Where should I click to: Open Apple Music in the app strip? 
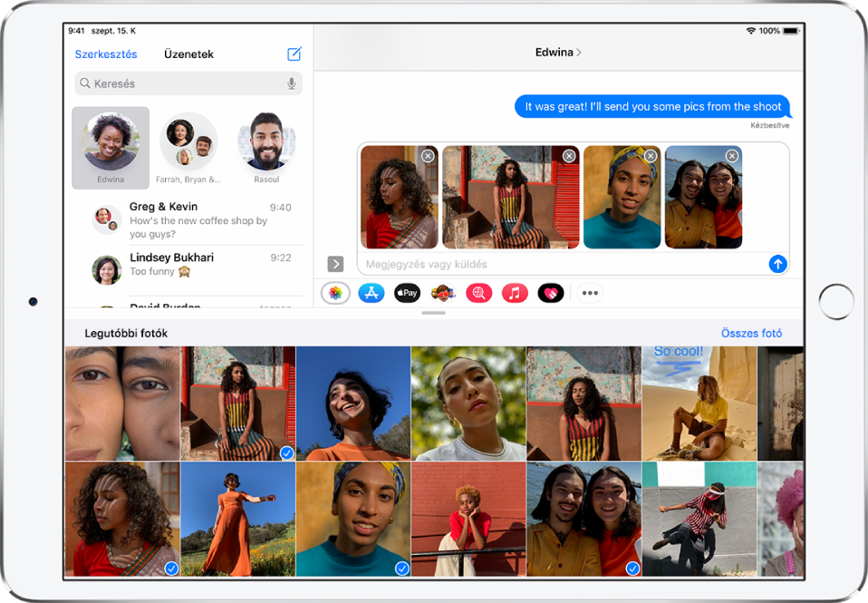click(x=515, y=292)
